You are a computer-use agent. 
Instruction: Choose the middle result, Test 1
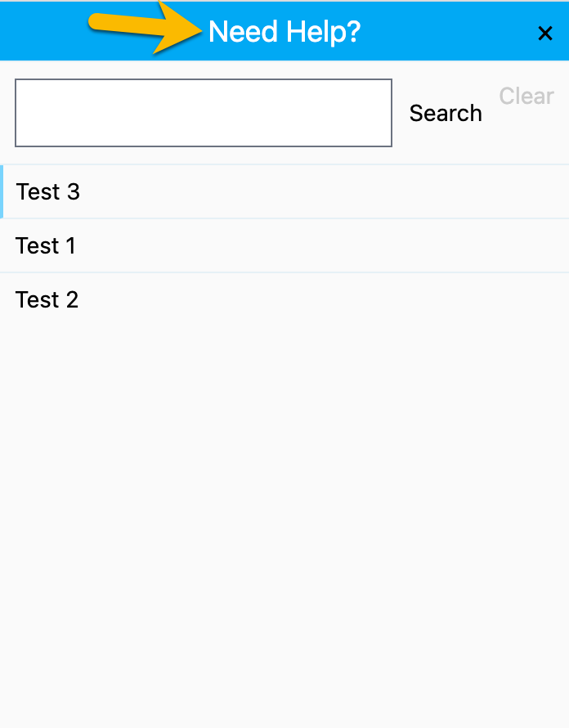[x=46, y=246]
